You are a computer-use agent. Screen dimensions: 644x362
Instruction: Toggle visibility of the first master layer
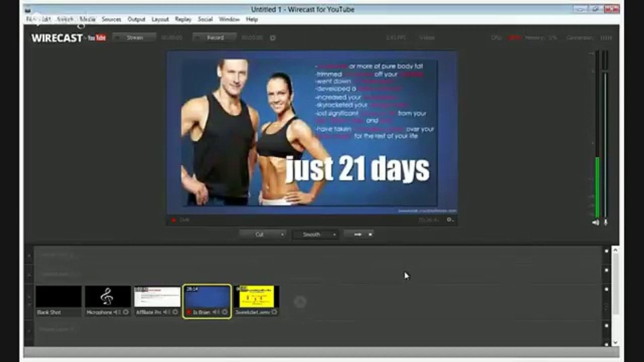point(606,251)
